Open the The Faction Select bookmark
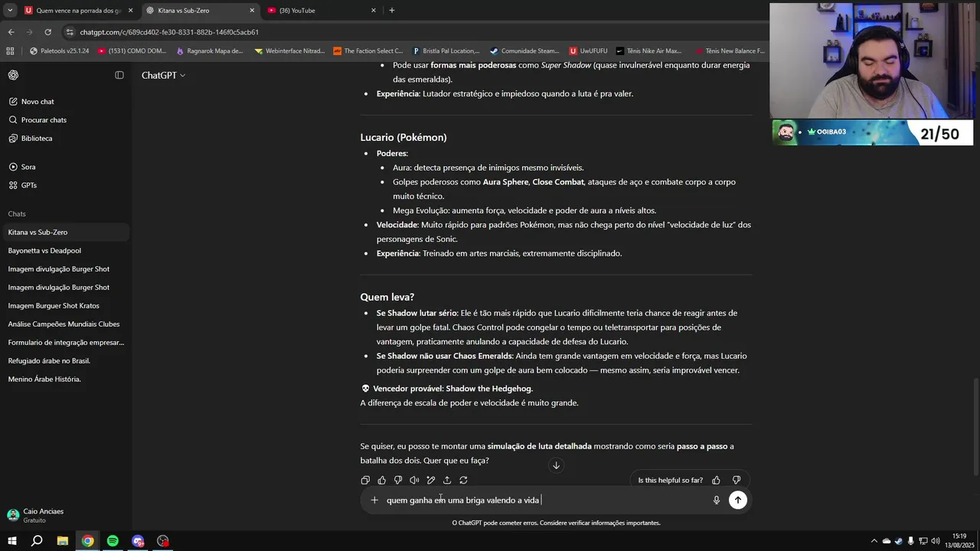 [x=368, y=51]
